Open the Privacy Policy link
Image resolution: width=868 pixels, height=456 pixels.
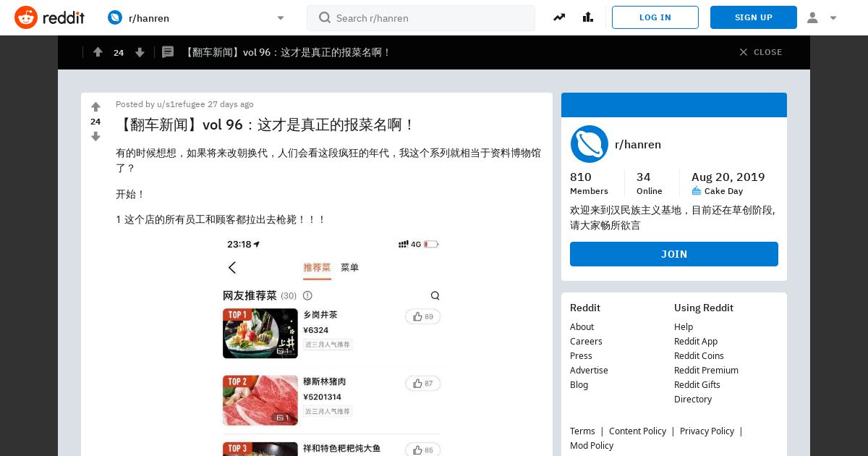[707, 431]
